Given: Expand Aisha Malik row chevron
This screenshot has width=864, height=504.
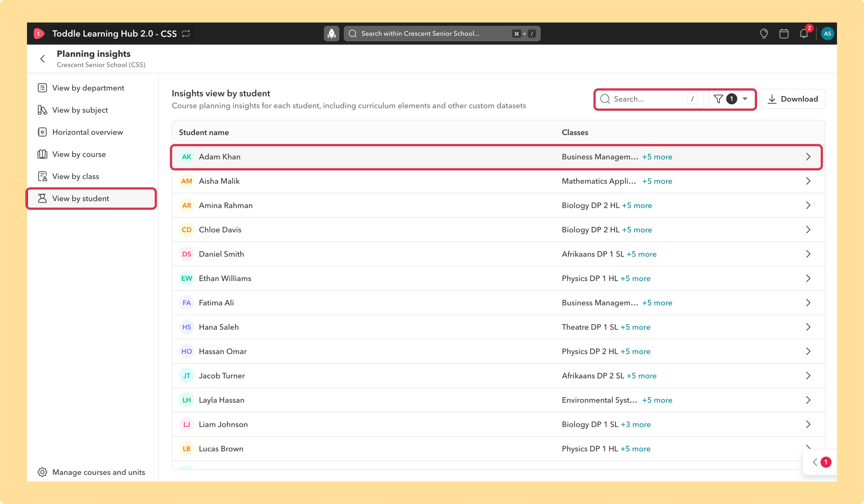Looking at the screenshot, I should (808, 181).
